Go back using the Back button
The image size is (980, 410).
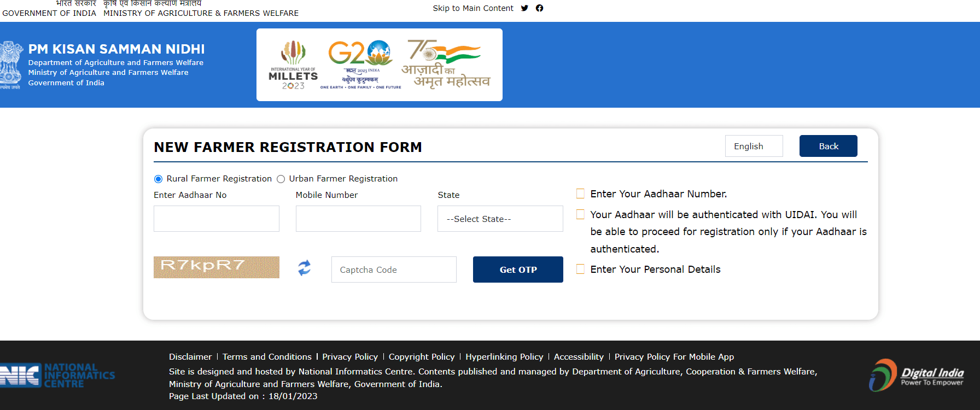[829, 146]
